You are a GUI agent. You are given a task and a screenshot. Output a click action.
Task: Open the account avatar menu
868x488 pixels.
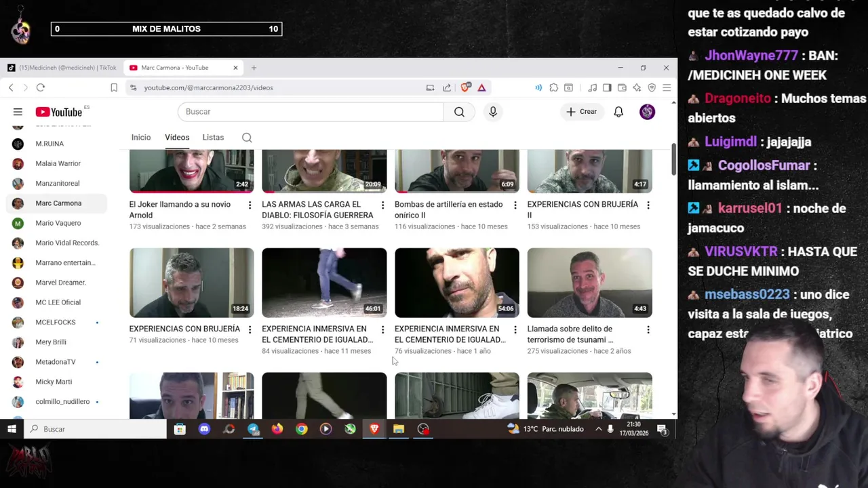[x=647, y=112]
